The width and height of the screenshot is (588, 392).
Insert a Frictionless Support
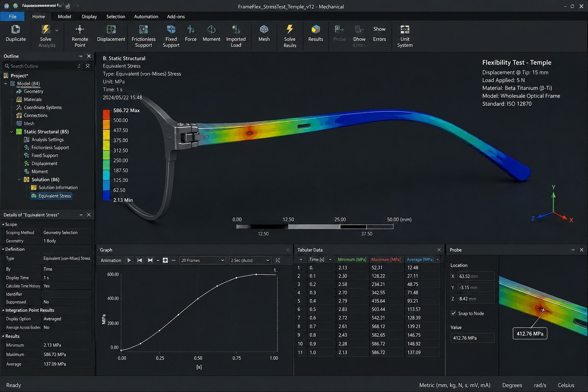pos(144,36)
